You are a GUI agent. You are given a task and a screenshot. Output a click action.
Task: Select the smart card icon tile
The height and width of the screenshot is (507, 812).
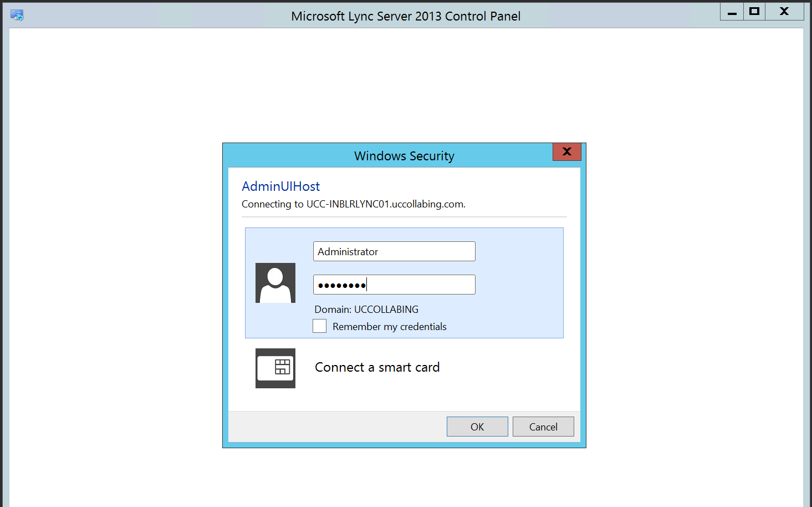tap(275, 368)
